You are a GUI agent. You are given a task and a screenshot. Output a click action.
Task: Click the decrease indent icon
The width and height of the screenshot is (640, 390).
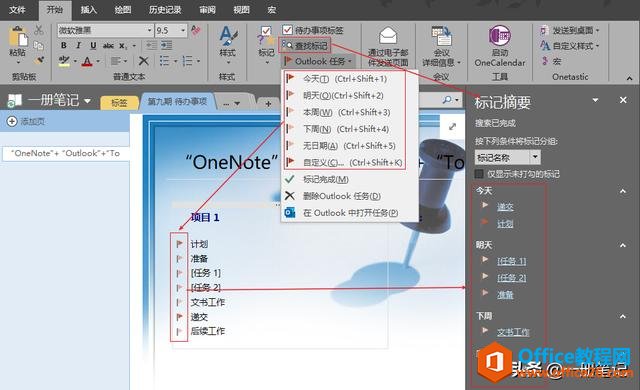coord(151,45)
